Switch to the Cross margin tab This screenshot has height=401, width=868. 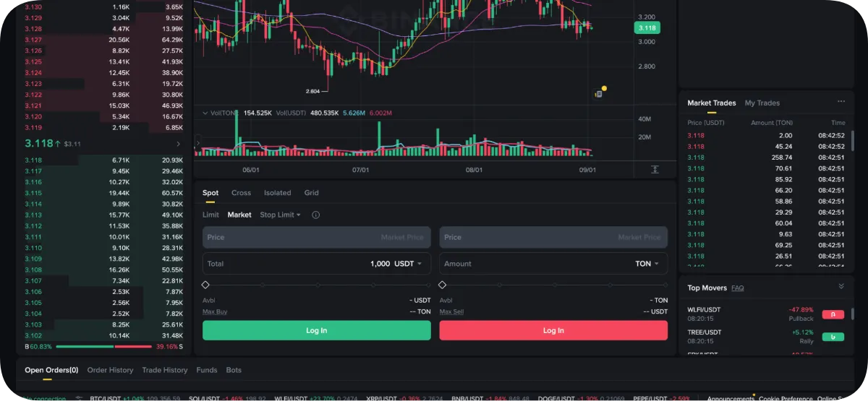(x=241, y=193)
